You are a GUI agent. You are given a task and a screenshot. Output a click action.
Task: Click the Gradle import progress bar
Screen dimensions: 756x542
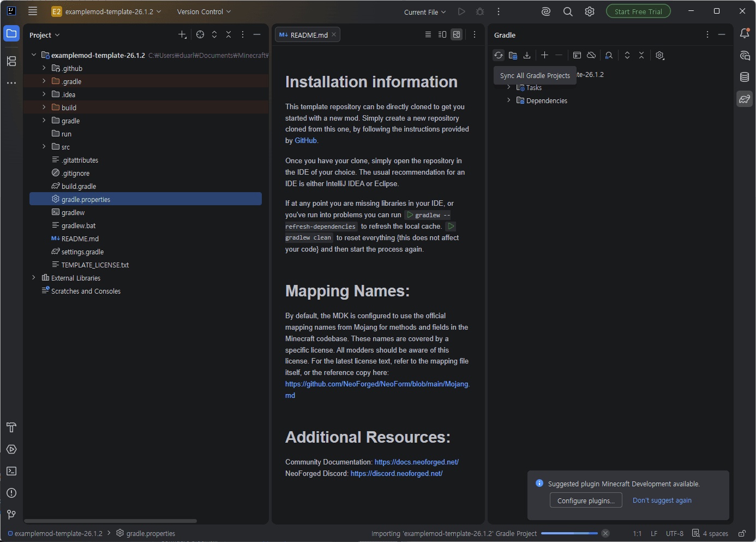click(569, 533)
